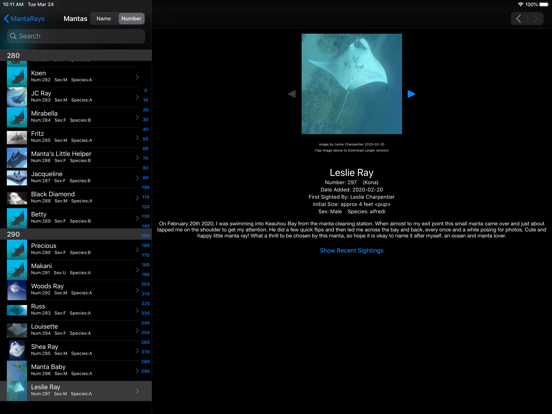Go back to MantaRays screen
This screenshot has height=414, width=552.
click(x=24, y=19)
